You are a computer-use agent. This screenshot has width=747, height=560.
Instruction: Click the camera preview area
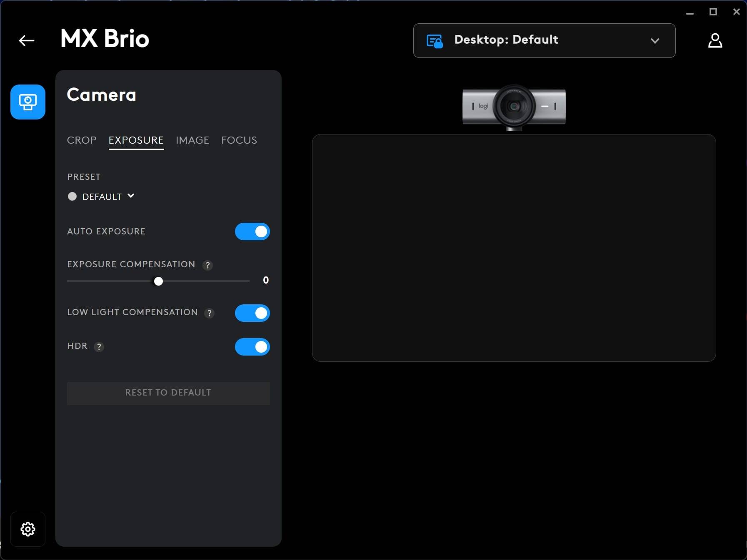coord(514,248)
